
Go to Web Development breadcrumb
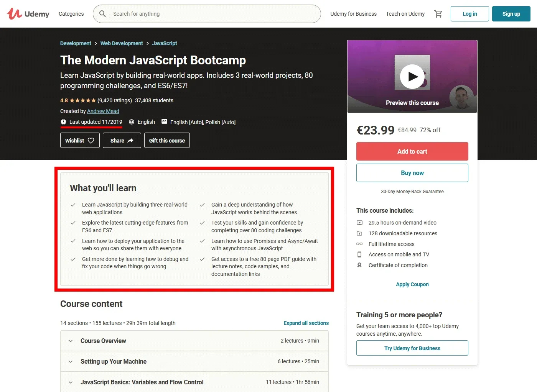click(122, 43)
